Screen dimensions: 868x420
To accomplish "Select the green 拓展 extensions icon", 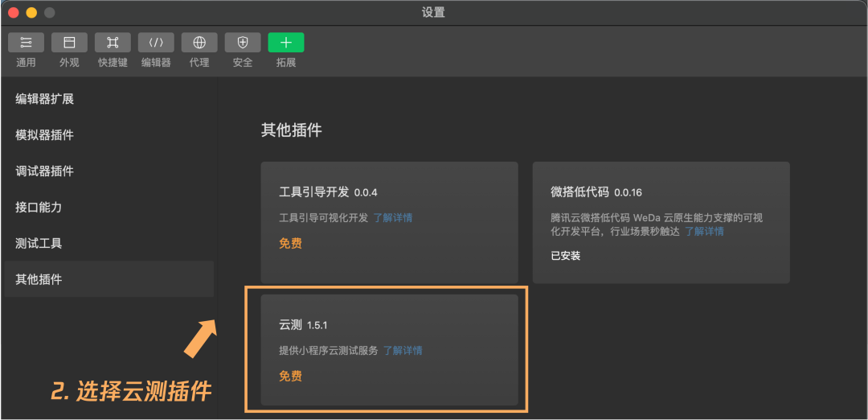I will pos(286,43).
